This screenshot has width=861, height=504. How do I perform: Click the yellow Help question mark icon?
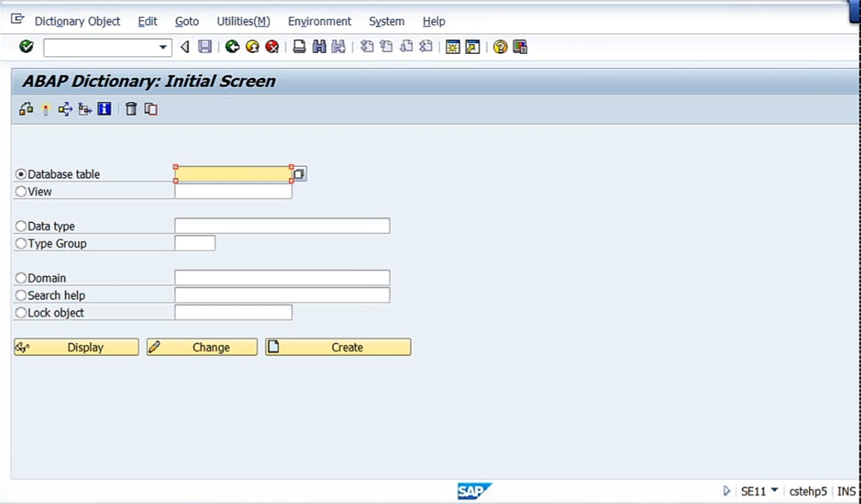pos(500,47)
